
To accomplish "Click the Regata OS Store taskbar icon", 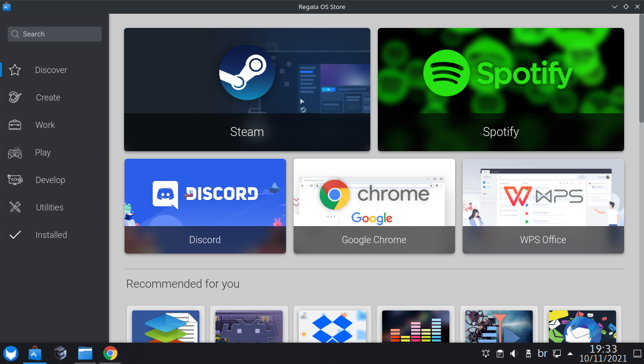I will point(35,354).
